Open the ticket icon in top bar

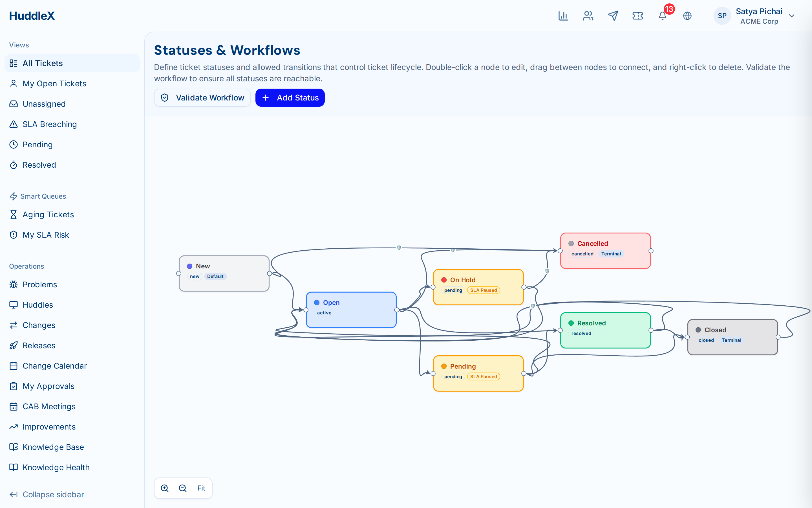(637, 16)
